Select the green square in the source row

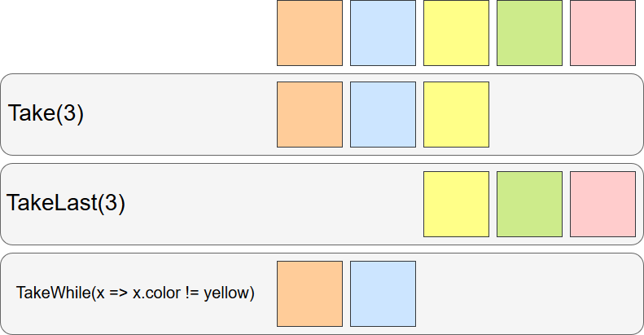click(x=529, y=33)
